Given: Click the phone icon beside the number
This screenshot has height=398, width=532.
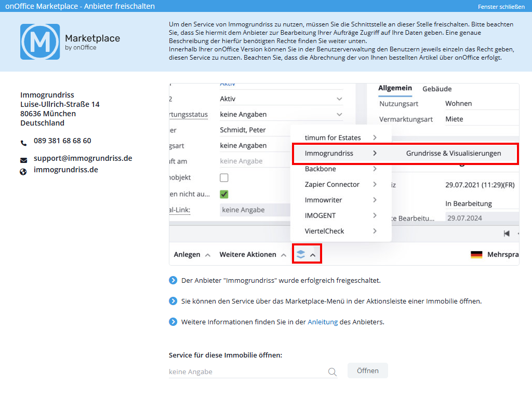Looking at the screenshot, I should coord(23,143).
